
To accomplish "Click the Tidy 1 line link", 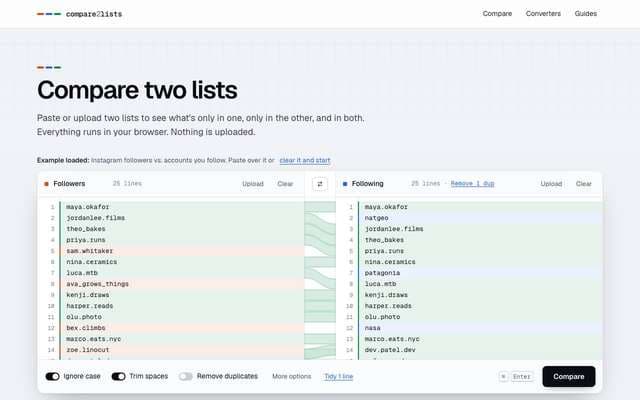I will click(x=338, y=376).
